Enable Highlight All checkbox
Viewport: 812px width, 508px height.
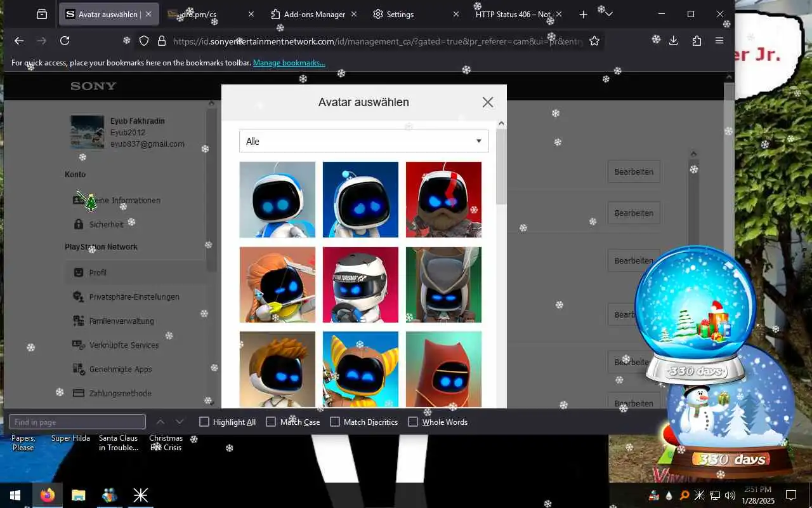[204, 422]
